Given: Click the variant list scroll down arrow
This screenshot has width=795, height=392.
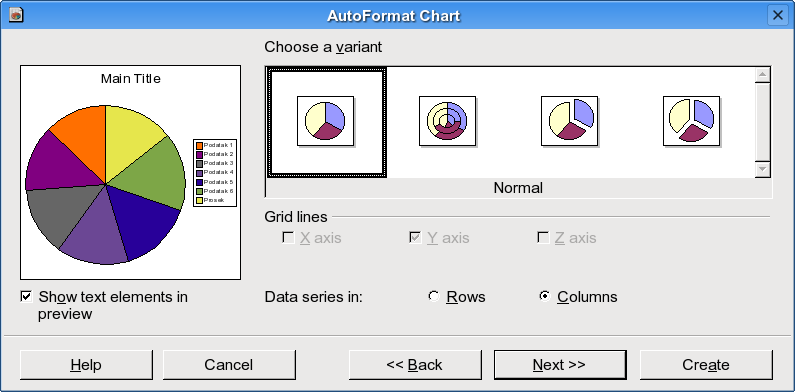Looking at the screenshot, I should coord(762,169).
